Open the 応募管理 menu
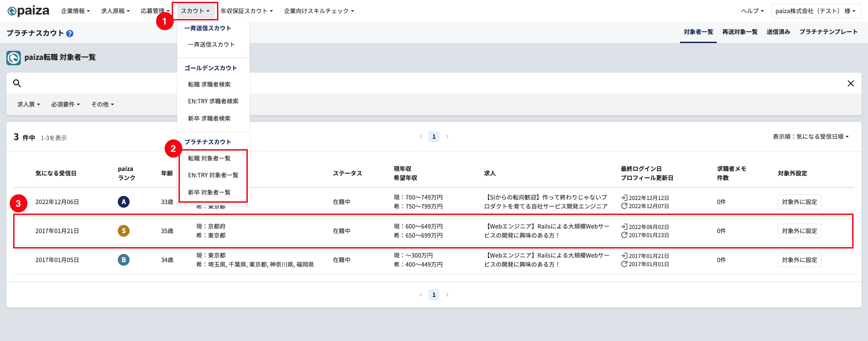Screen dimensions: 868x341 (x=155, y=11)
